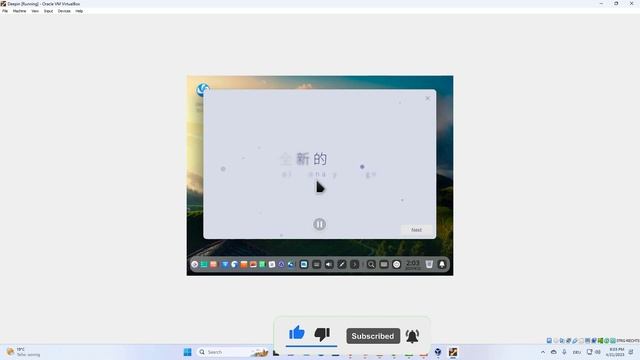Open the cloud icon in system tray
Screen dimensions: 640x360
[553, 352]
